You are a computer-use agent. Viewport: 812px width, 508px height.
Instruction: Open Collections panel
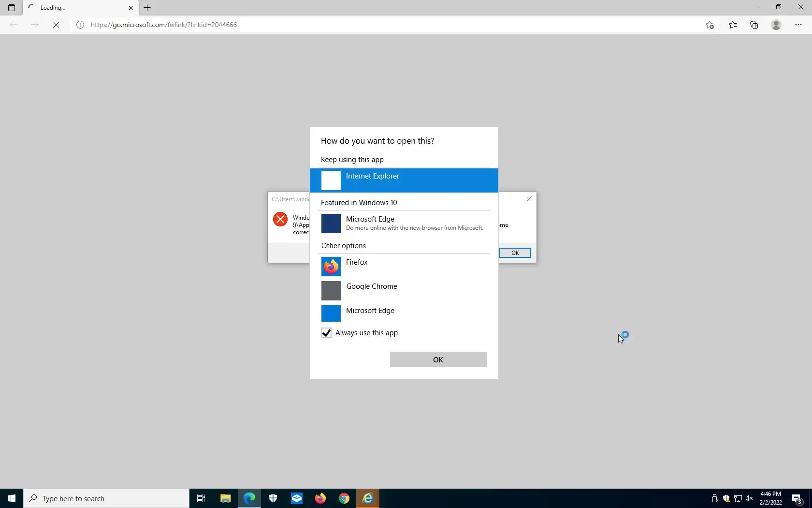click(x=754, y=25)
